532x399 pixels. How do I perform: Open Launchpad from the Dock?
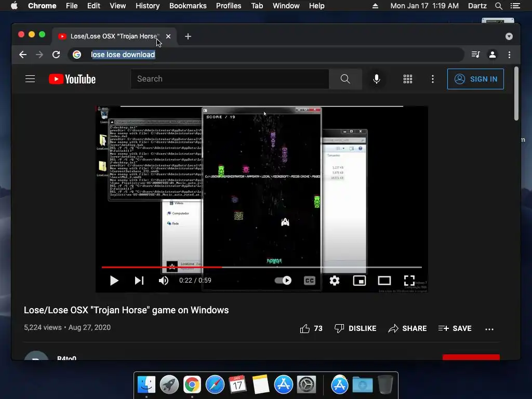point(169,385)
